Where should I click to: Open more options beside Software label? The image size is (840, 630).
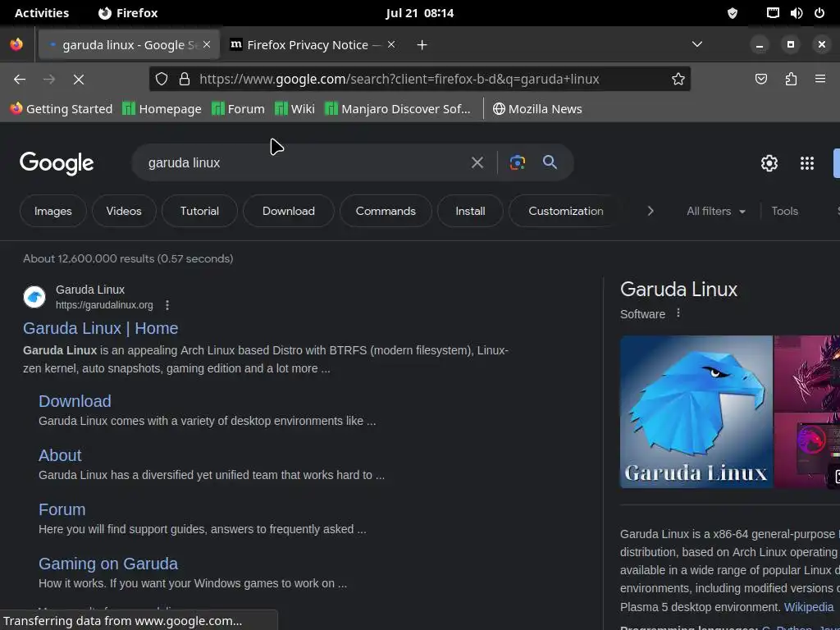(x=678, y=313)
